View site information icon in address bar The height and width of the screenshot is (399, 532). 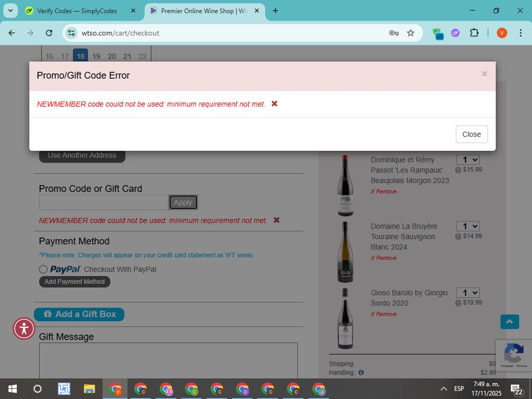tap(71, 33)
